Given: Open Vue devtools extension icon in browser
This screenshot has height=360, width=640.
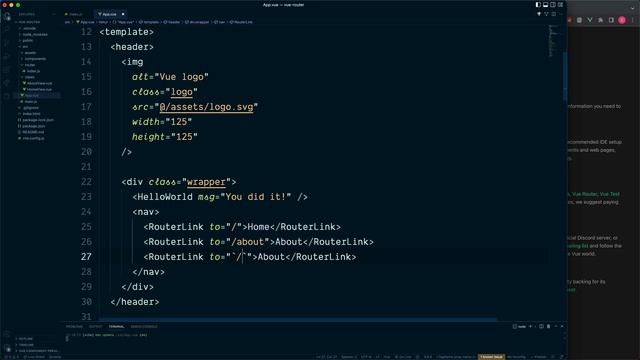Looking at the screenshot, I should coord(590,20).
